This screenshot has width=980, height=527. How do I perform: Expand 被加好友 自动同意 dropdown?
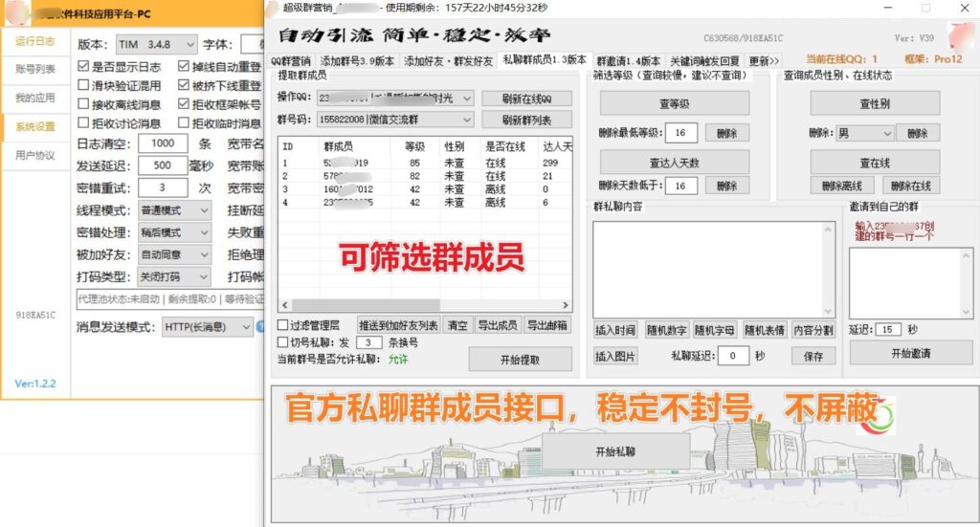(x=174, y=254)
